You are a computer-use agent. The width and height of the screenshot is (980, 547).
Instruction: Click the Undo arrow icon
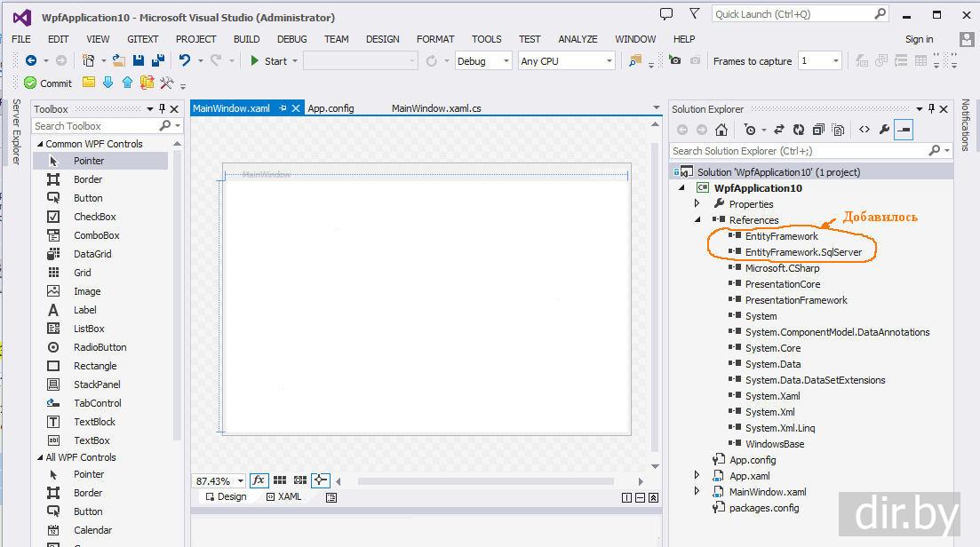pyautogui.click(x=185, y=60)
